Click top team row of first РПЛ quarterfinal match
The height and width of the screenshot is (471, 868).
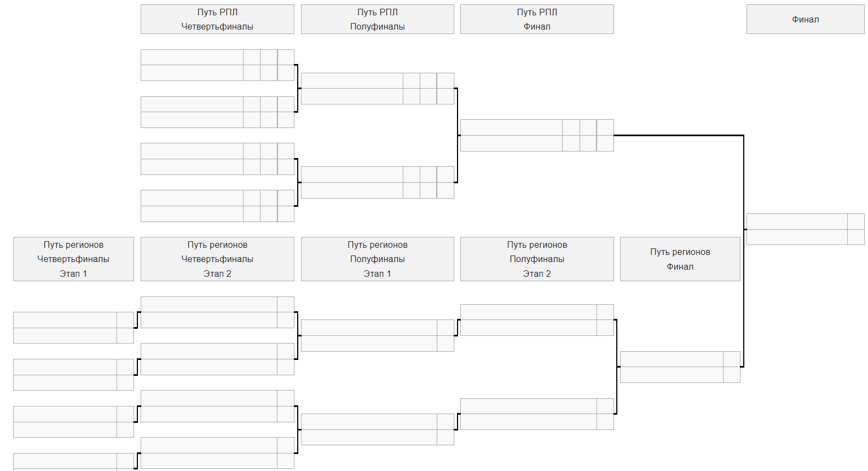coord(192,57)
